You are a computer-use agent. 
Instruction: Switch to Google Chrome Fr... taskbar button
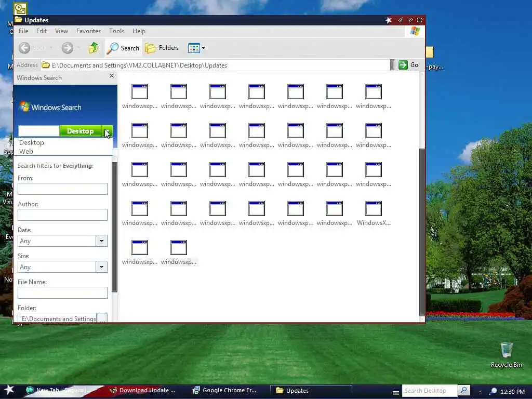pos(224,390)
